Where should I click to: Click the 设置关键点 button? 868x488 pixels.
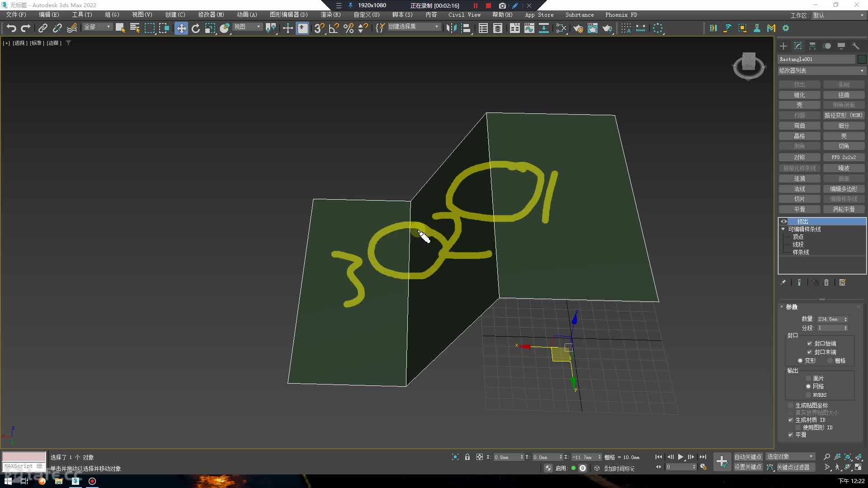[748, 467]
